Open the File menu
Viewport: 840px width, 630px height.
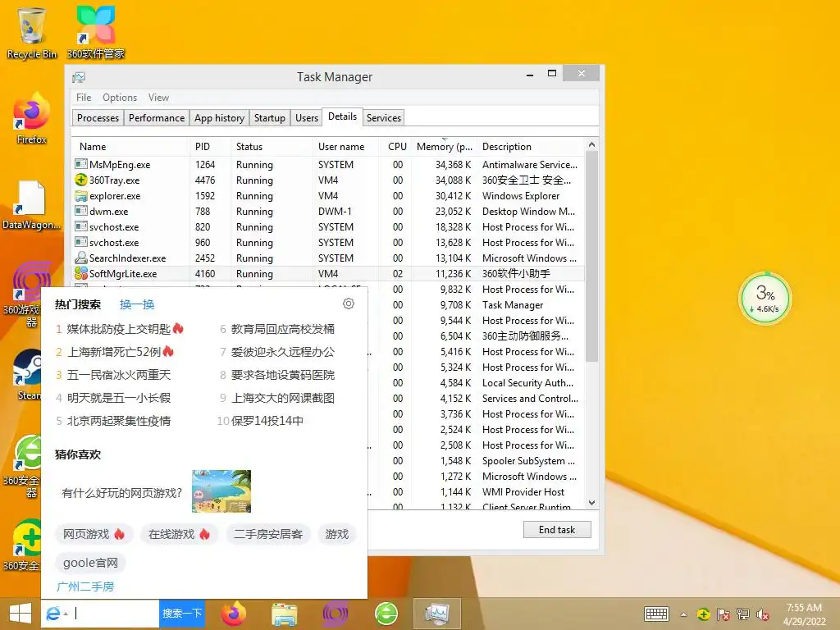tap(84, 98)
